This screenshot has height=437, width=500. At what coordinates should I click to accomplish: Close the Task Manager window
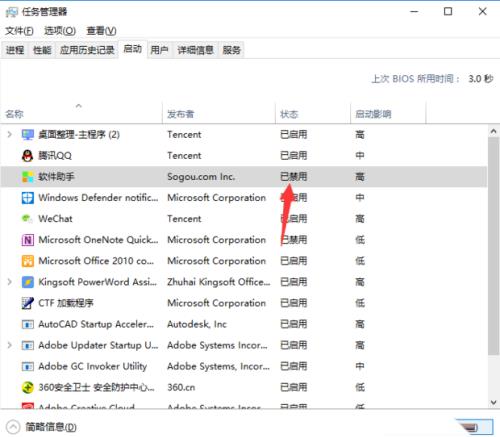(x=482, y=12)
